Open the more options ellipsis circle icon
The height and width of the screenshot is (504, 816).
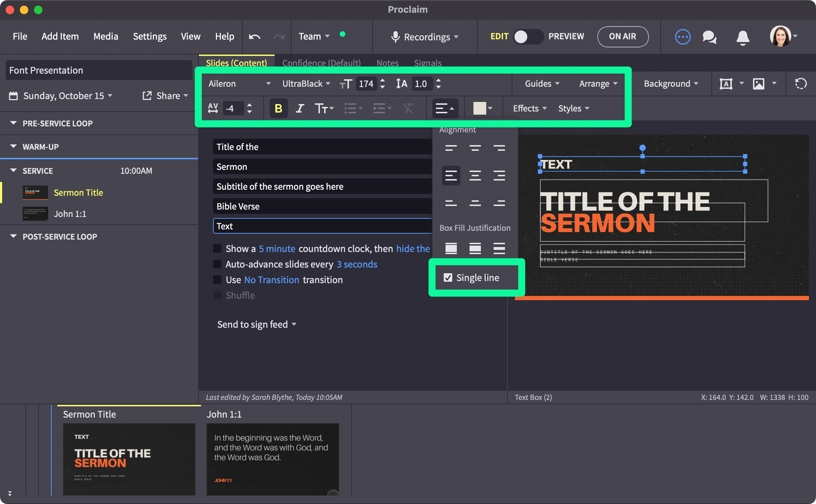(683, 36)
